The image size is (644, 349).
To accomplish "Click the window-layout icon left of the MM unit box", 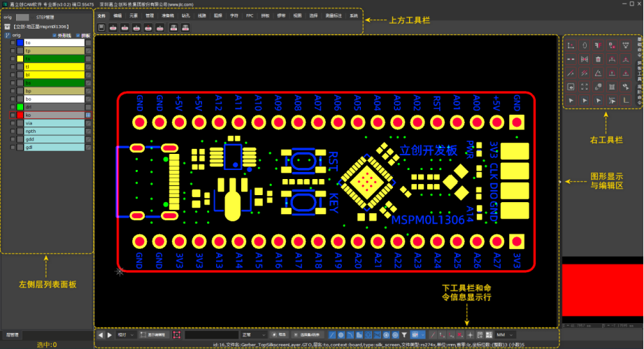I will [x=488, y=335].
